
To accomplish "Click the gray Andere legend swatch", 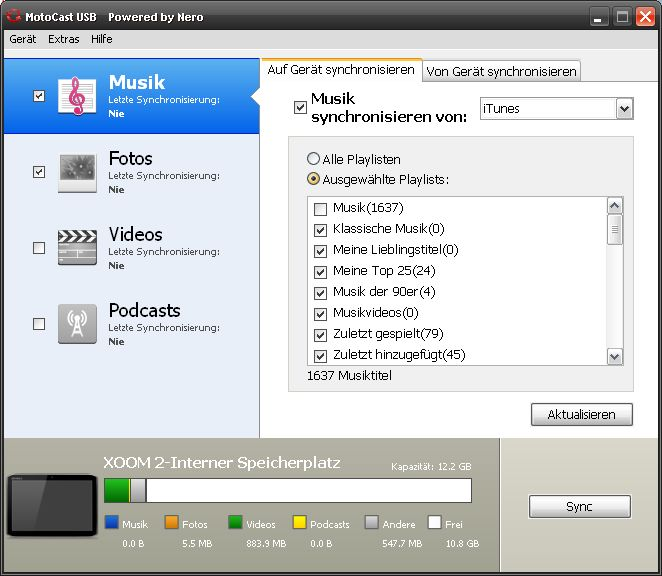I will tap(372, 522).
